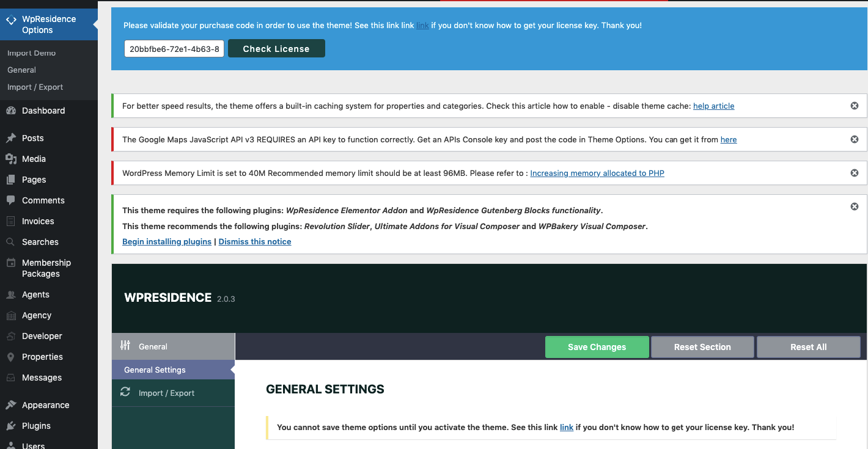Open Import Demo submenu item
868x449 pixels.
(x=31, y=53)
